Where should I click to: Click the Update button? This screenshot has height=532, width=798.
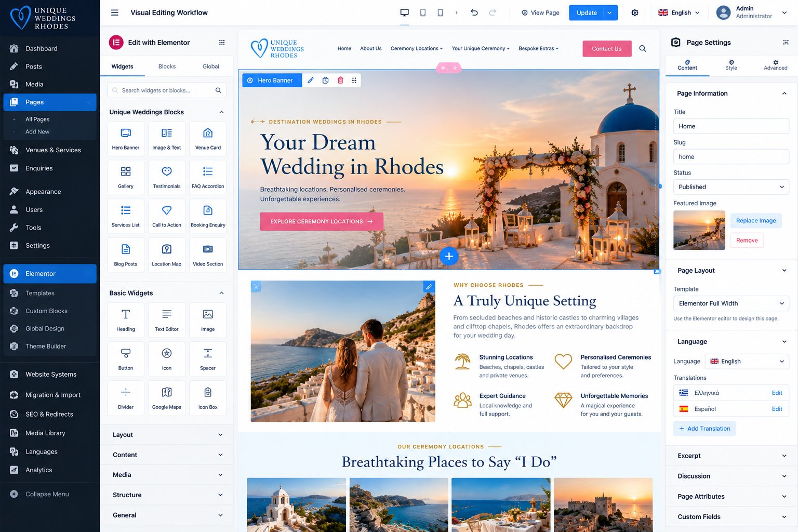587,12
